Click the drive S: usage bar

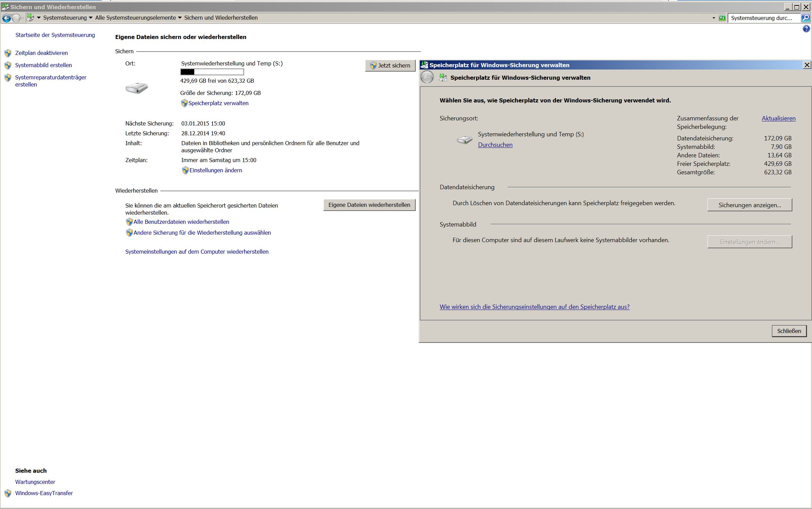(212, 72)
